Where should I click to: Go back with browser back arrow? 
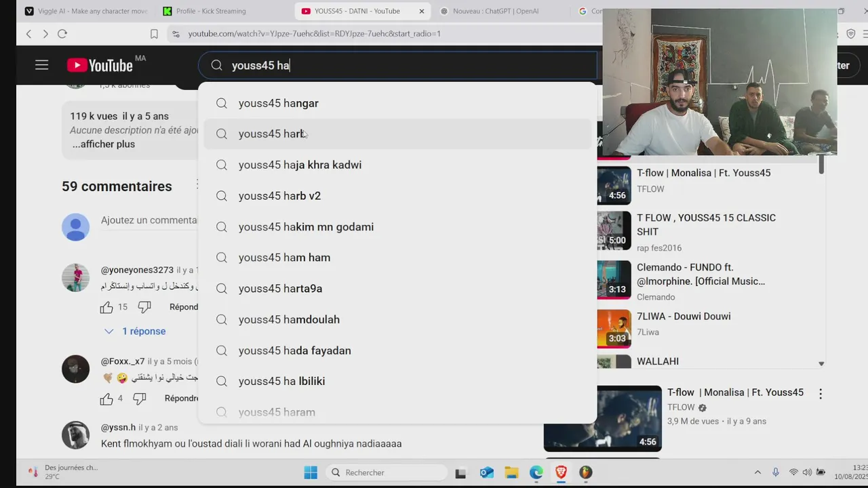[x=28, y=34]
